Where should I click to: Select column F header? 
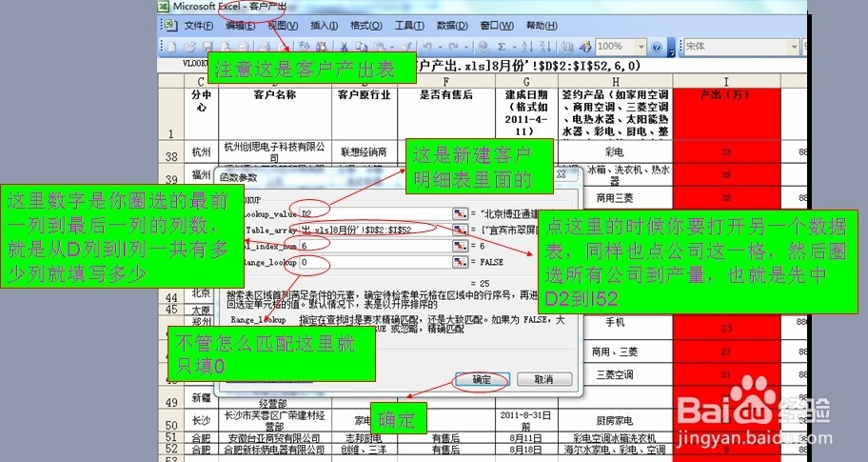pyautogui.click(x=446, y=81)
